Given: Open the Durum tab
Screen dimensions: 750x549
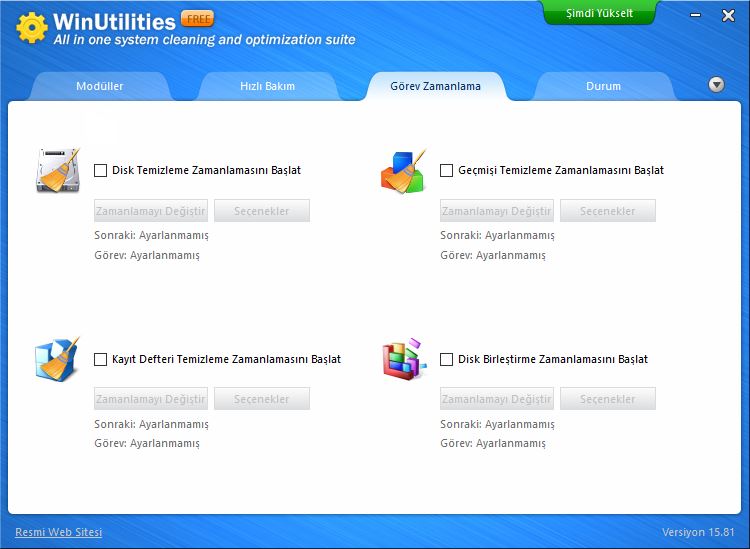Looking at the screenshot, I should pyautogui.click(x=603, y=86).
